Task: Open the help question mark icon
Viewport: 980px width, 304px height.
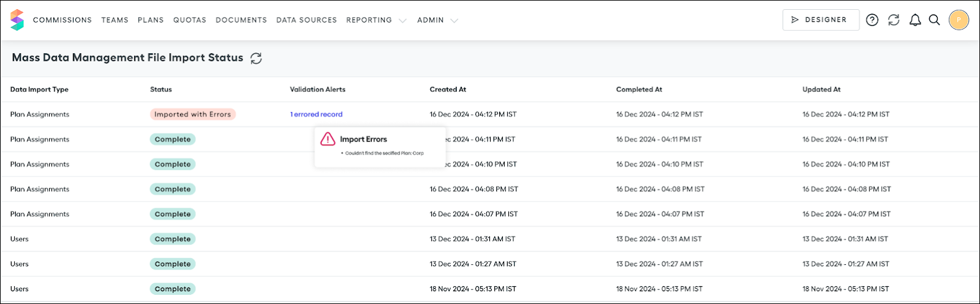Action: (872, 20)
